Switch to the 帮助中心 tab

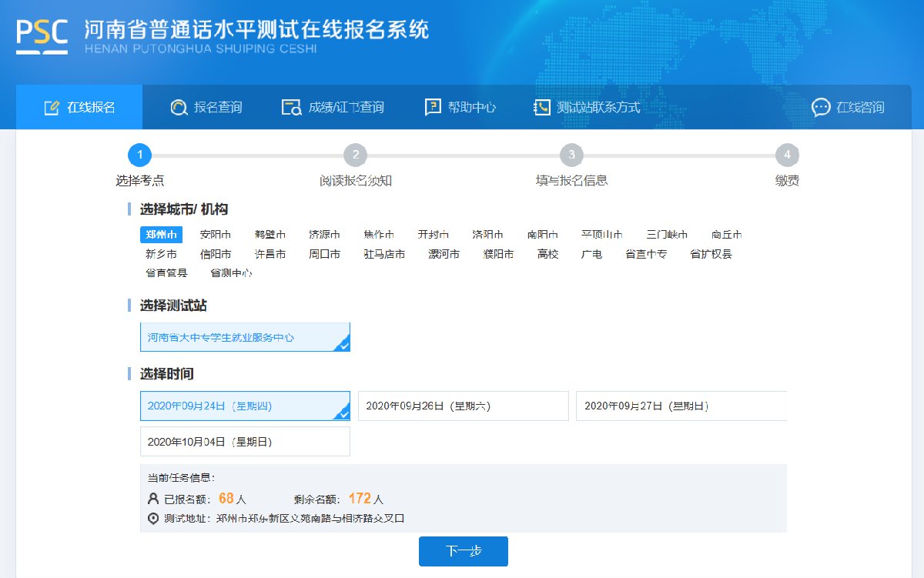tap(471, 108)
